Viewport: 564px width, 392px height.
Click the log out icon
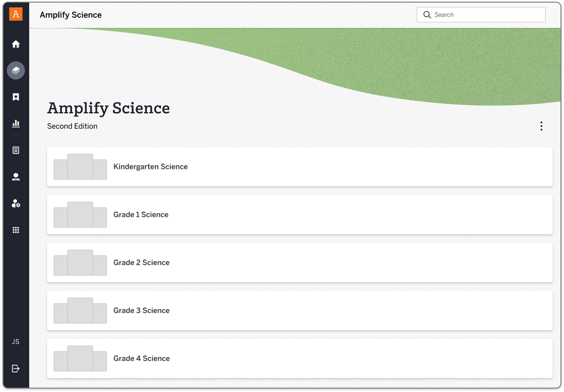(16, 369)
